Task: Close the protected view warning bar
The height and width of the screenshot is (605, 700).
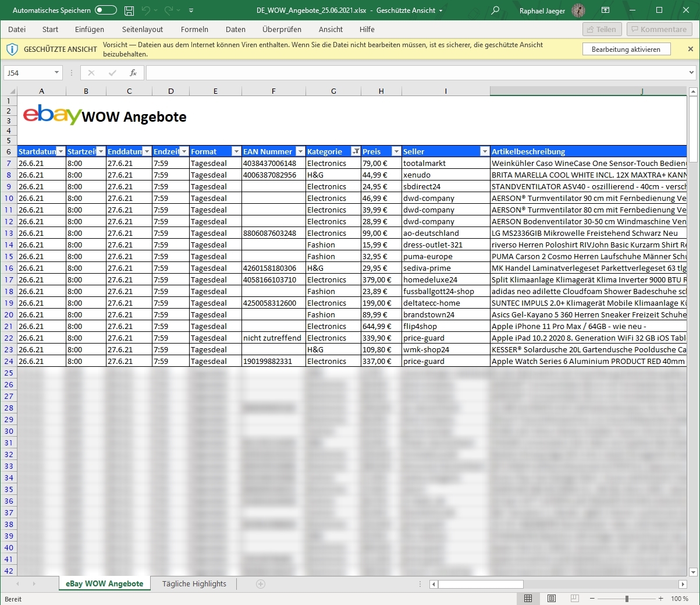Action: (691, 49)
